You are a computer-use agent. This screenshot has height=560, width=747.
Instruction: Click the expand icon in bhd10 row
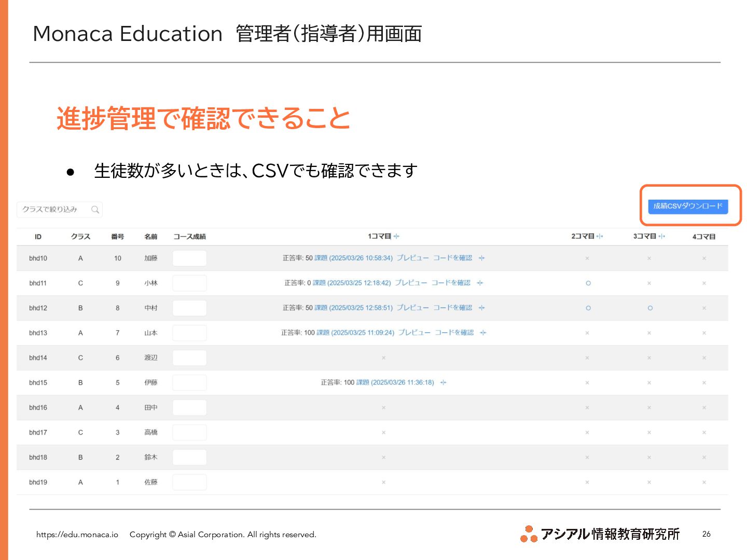click(482, 258)
